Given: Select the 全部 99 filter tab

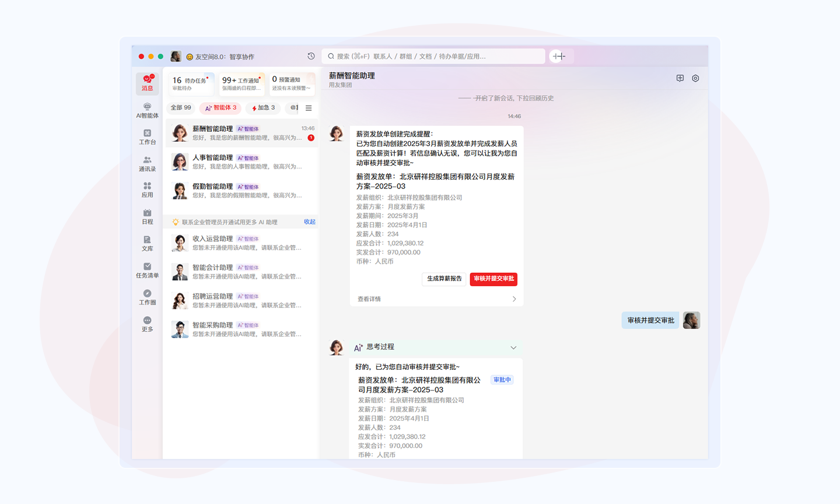Looking at the screenshot, I should click(x=181, y=108).
